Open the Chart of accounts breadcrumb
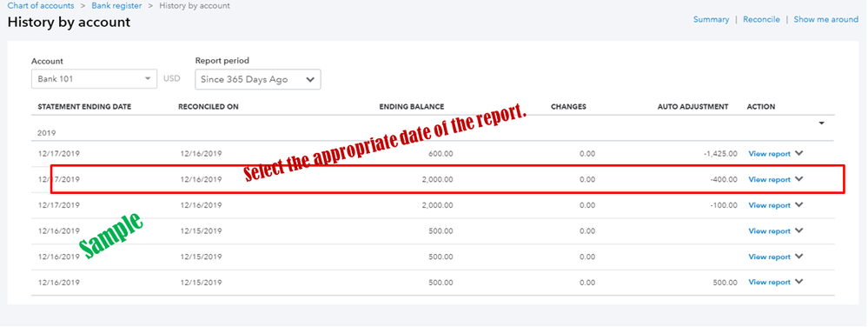 tap(41, 5)
